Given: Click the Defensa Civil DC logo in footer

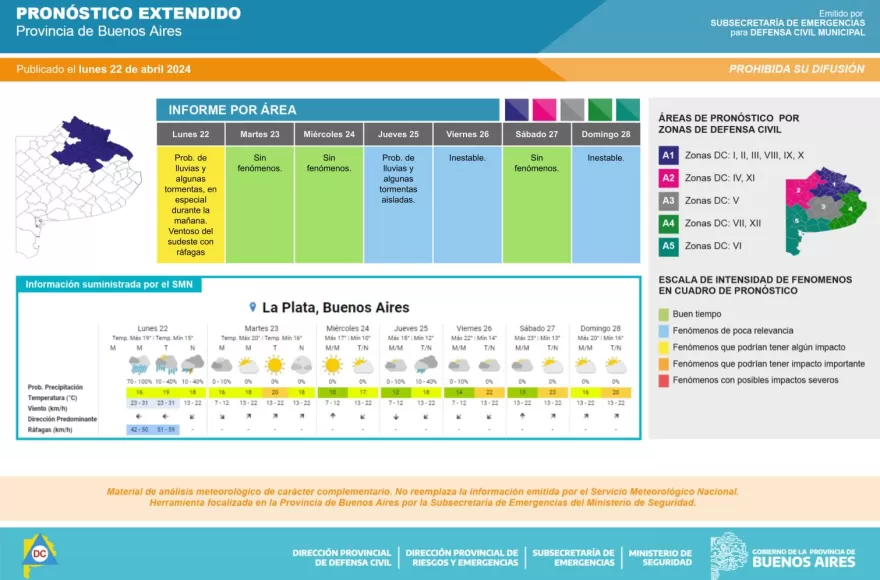Looking at the screenshot, I should (39, 555).
